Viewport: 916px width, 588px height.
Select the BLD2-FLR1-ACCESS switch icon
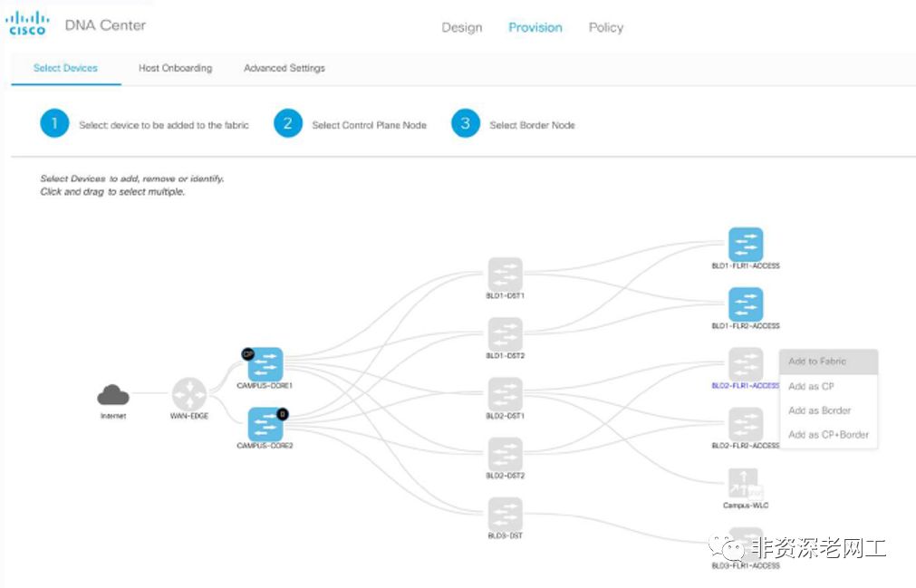click(x=746, y=364)
